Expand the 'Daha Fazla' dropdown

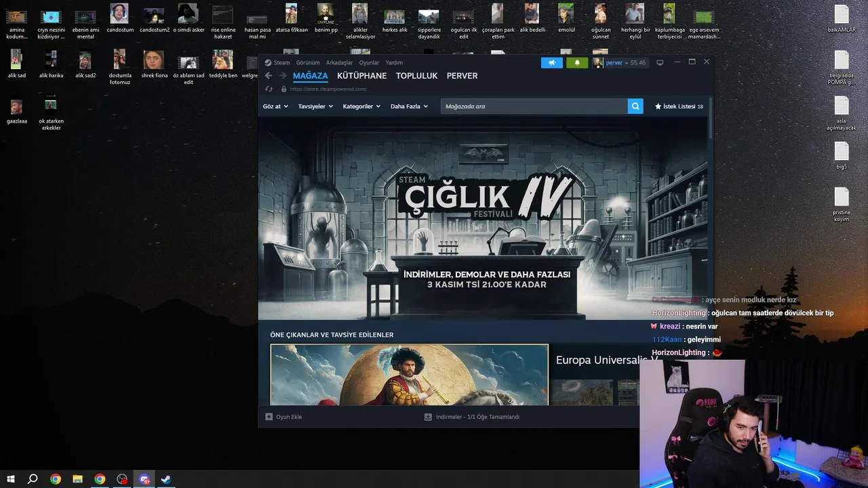point(409,106)
